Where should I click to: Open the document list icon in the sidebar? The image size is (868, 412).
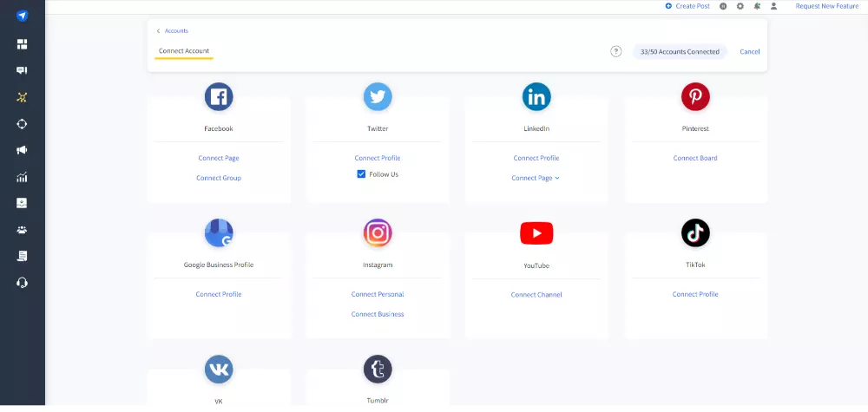(23, 256)
